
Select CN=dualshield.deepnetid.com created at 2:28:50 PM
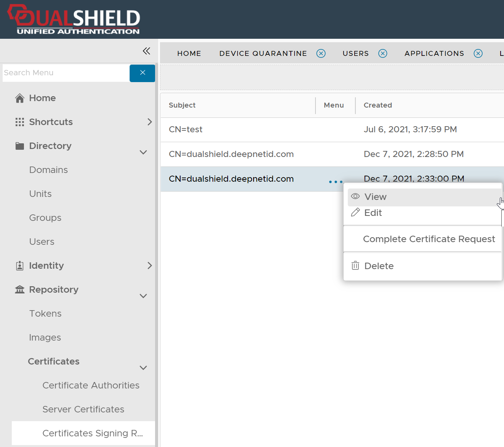231,154
